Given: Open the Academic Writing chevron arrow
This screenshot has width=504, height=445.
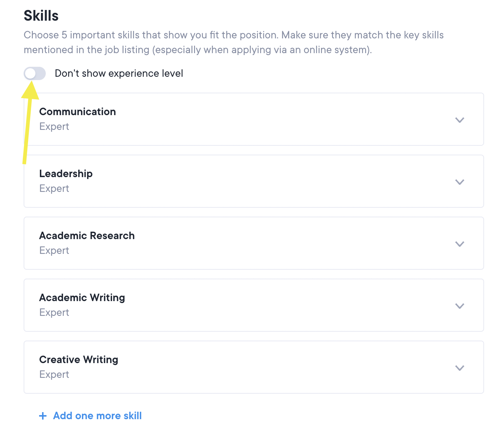Looking at the screenshot, I should point(459,306).
